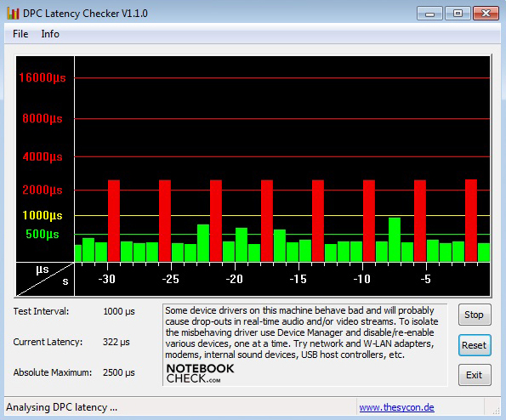The height and width of the screenshot is (420, 506).
Task: Click the 1000µs yellow threshold label
Action: coord(43,215)
